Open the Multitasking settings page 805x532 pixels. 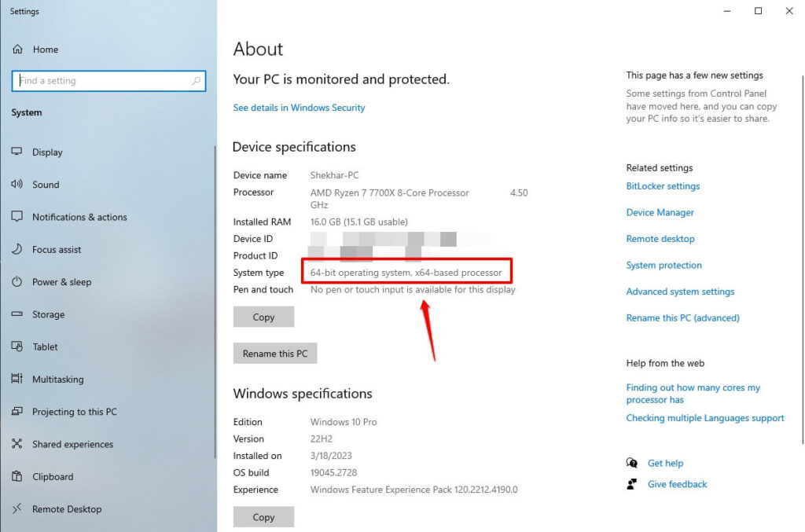57,380
